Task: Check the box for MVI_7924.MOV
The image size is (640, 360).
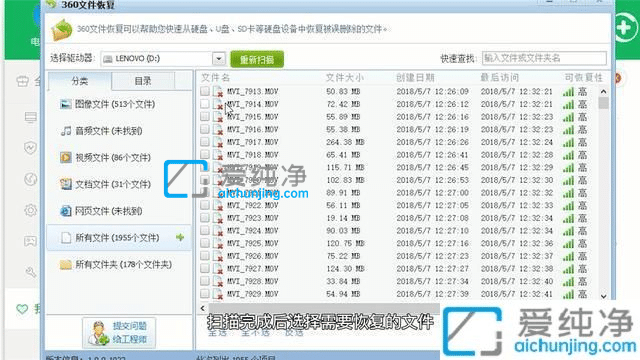Action: pos(205,230)
